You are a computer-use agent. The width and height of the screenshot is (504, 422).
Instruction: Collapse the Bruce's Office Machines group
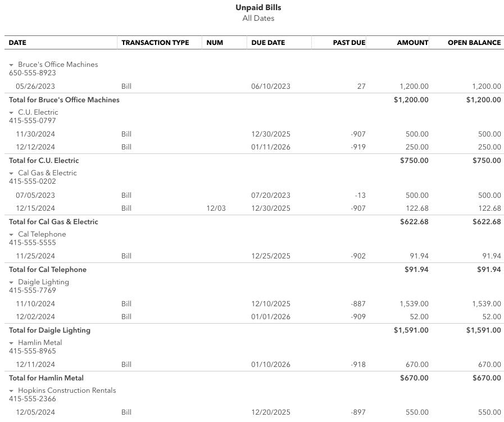tap(11, 65)
